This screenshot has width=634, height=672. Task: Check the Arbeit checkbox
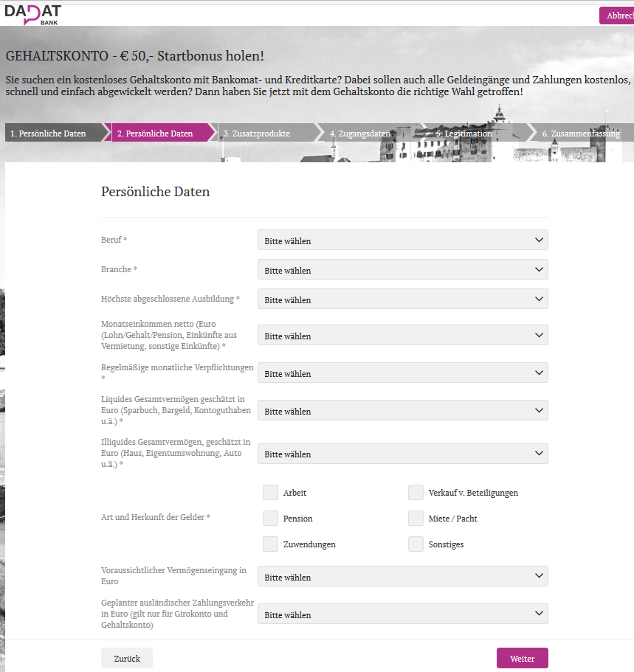tap(270, 492)
